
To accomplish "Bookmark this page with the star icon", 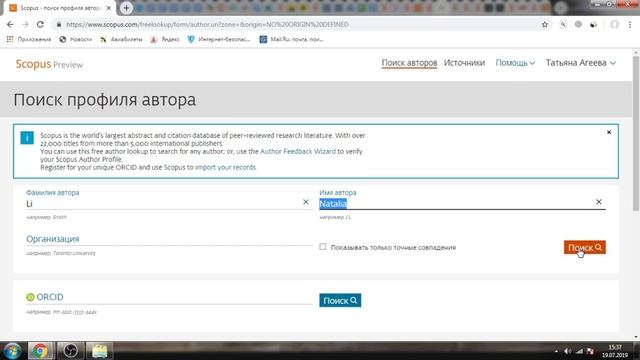I will coord(544,24).
